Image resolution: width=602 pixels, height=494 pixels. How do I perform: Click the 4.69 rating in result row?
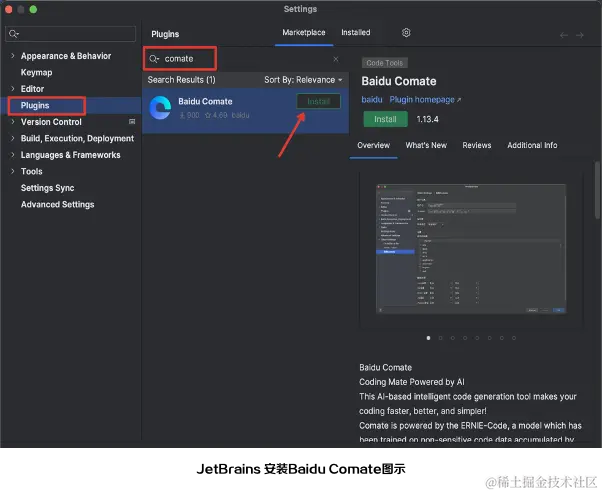216,115
